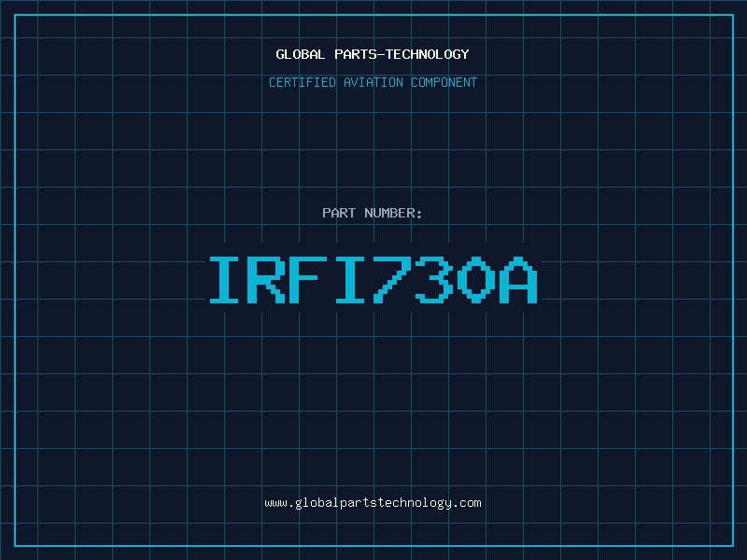This screenshot has width=747, height=560.
Task: Click the digit 7 in the part number
Action: (393, 279)
